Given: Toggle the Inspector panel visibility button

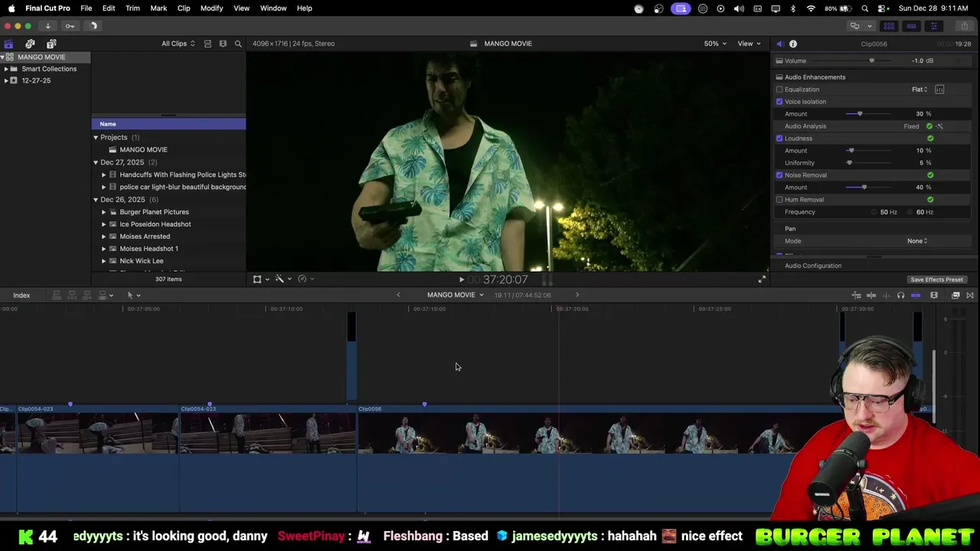Looking at the screenshot, I should 933,26.
